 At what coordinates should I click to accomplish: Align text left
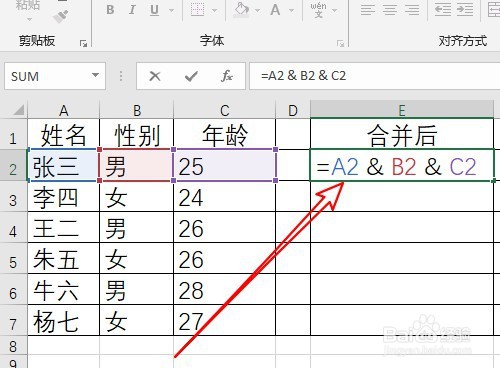pos(368,10)
